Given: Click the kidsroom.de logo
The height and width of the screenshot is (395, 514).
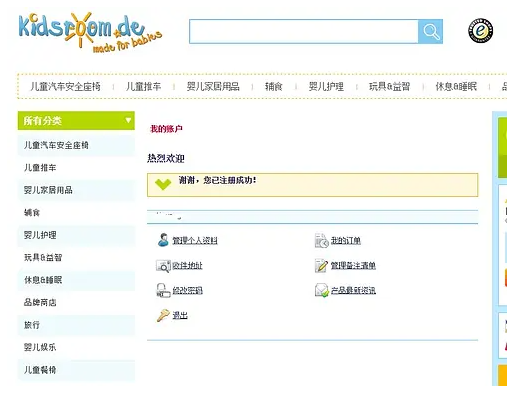Looking at the screenshot, I should pos(90,32).
